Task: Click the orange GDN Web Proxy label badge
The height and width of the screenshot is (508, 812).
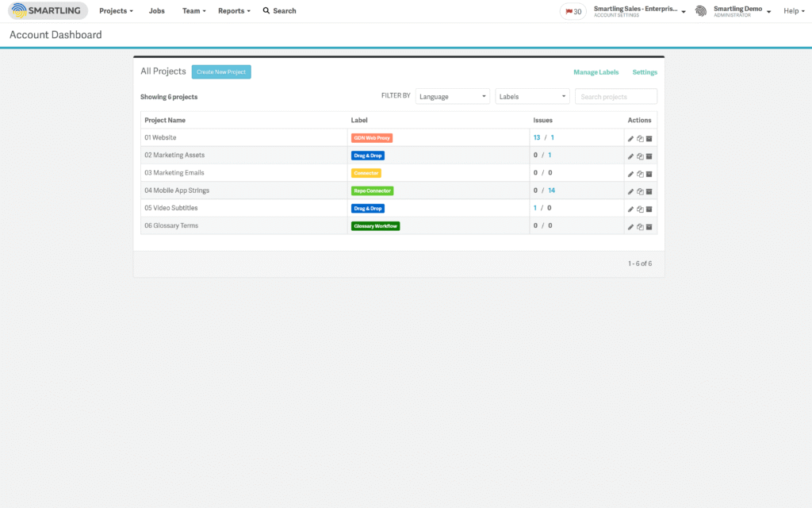Action: tap(373, 138)
